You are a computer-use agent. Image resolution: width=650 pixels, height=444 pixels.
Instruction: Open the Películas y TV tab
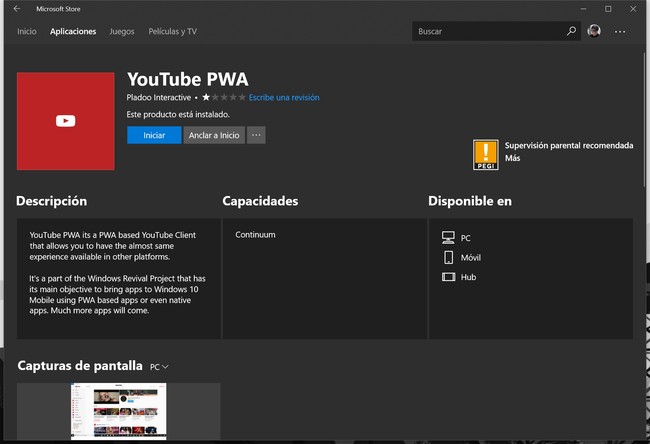point(172,32)
